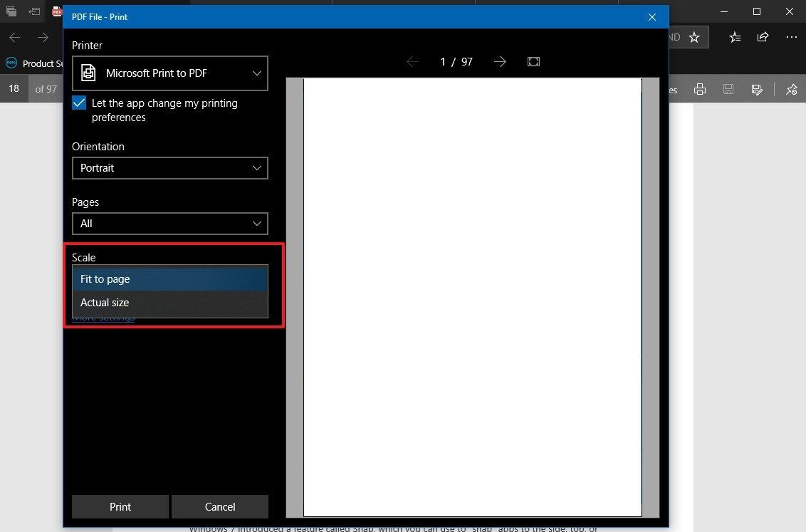The height and width of the screenshot is (532, 806).
Task: Click the Print button
Action: point(120,506)
